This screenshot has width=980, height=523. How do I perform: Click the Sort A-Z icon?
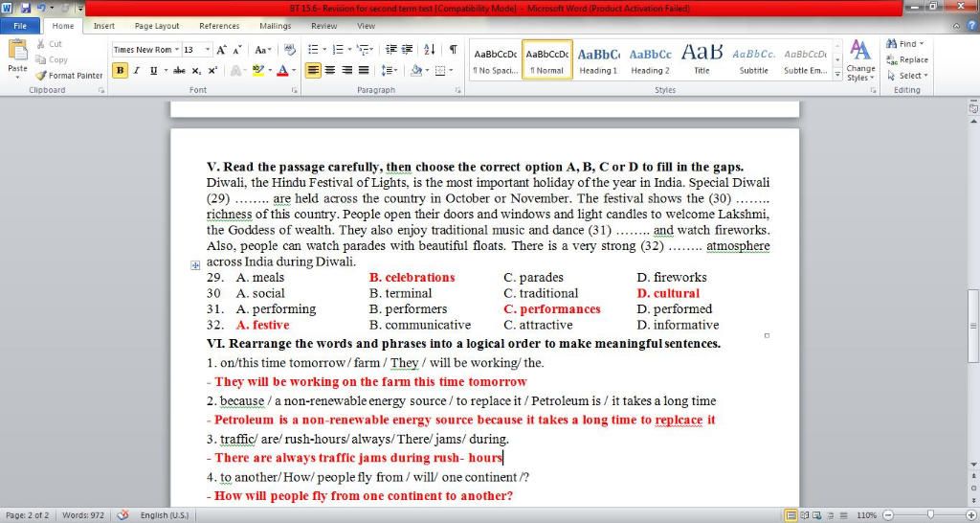tap(430, 50)
